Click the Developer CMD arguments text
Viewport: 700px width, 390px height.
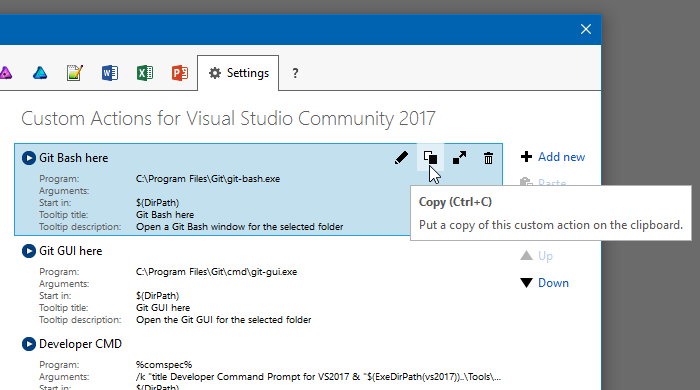click(318, 377)
